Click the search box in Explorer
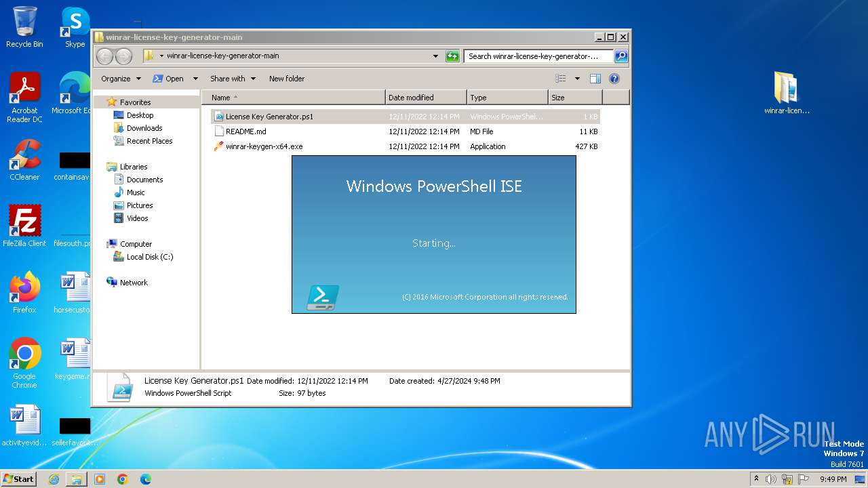Image resolution: width=868 pixels, height=488 pixels. [x=538, y=56]
